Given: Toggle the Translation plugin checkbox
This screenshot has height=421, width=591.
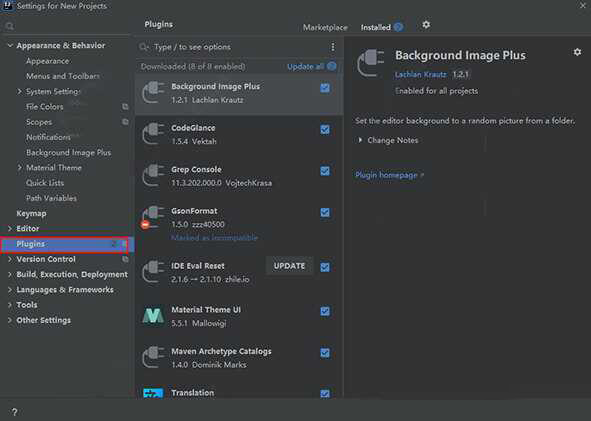Looking at the screenshot, I should pos(325,394).
